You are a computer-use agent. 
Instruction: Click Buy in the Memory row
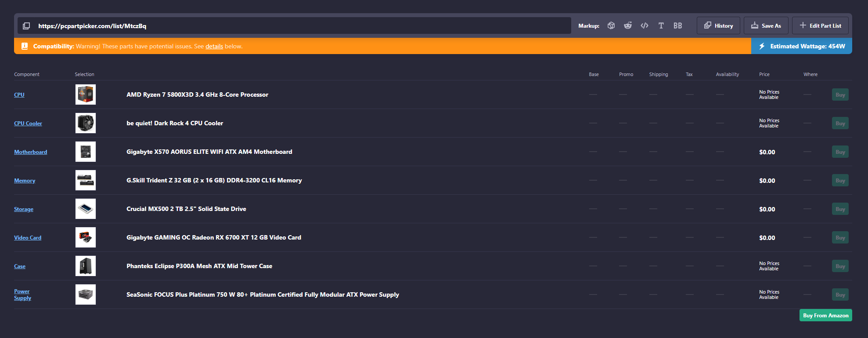click(x=840, y=180)
